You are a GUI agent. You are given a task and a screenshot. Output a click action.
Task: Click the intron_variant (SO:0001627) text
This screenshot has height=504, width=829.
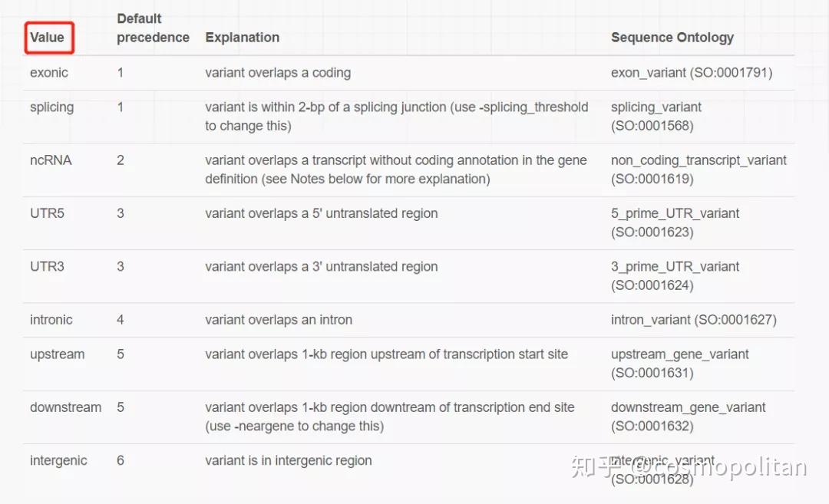(693, 320)
